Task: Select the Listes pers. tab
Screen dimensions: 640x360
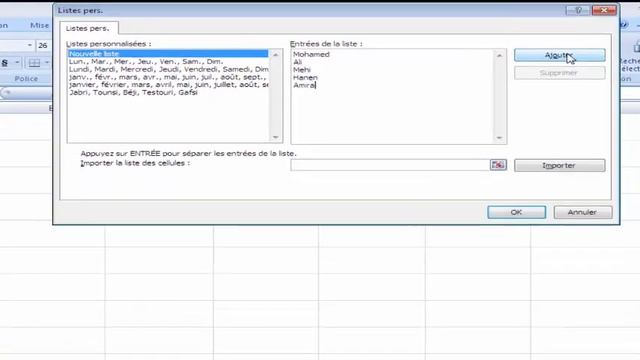Action: (x=88, y=29)
